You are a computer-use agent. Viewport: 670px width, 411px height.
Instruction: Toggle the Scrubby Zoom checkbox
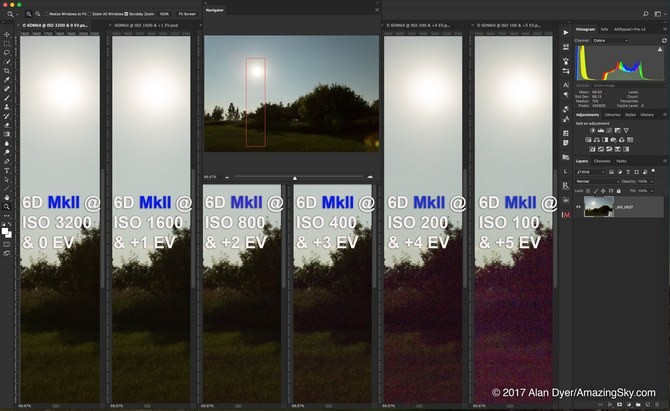click(125, 14)
